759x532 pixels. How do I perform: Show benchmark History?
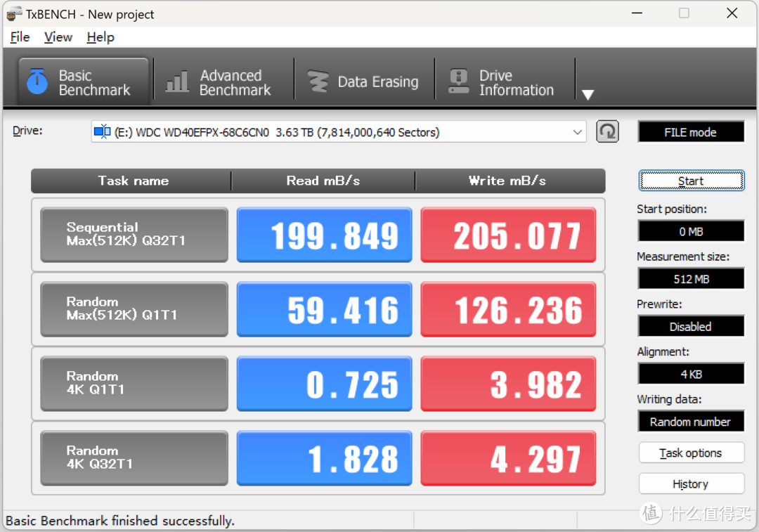tap(691, 484)
